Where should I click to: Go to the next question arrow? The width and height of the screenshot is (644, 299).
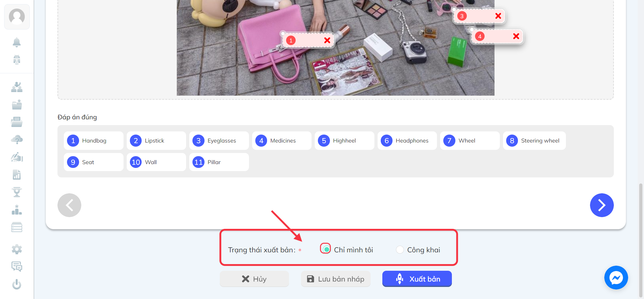[602, 205]
